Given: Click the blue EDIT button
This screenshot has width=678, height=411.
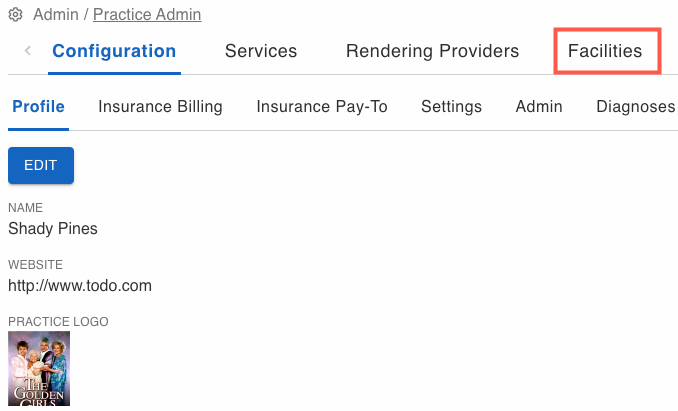Looking at the screenshot, I should (x=41, y=165).
